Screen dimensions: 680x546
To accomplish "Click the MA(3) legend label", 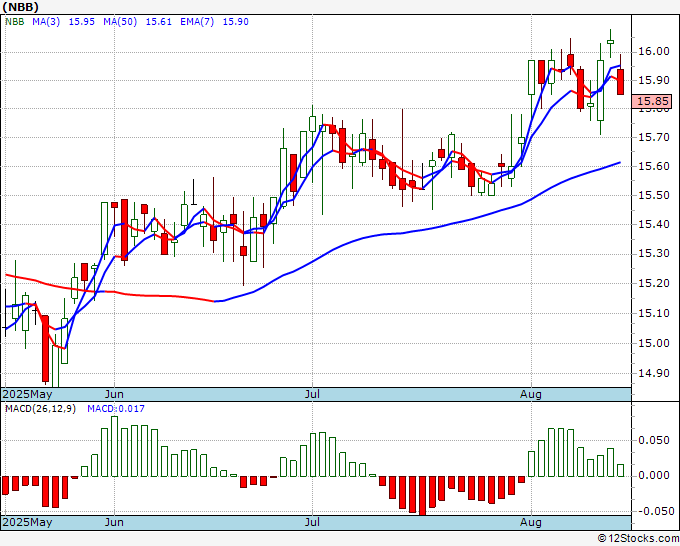I will click(x=46, y=22).
